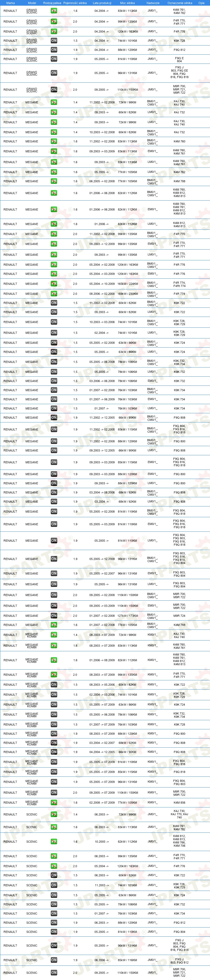Screen dimensions: 210x980
Task: Click the Marka column header
Action: 10,3
